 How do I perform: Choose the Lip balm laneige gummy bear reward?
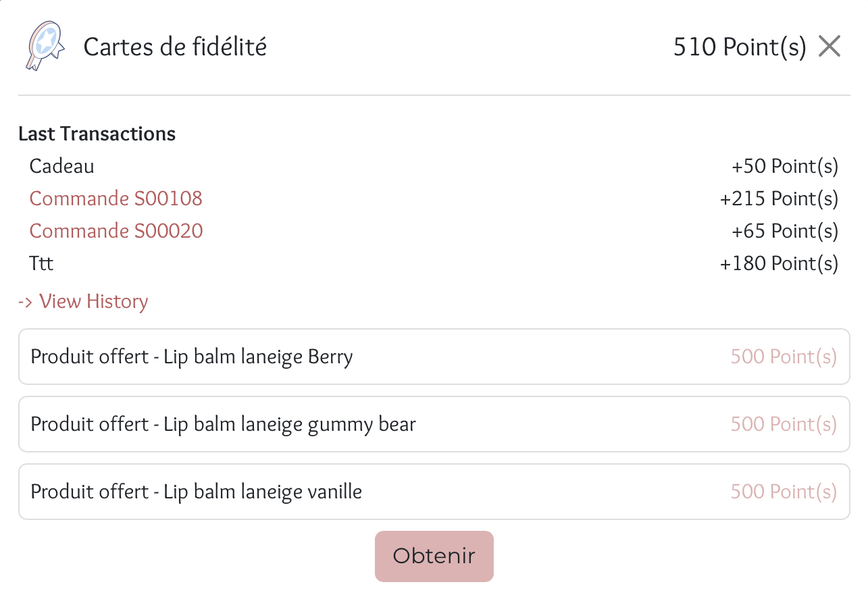tap(224, 424)
